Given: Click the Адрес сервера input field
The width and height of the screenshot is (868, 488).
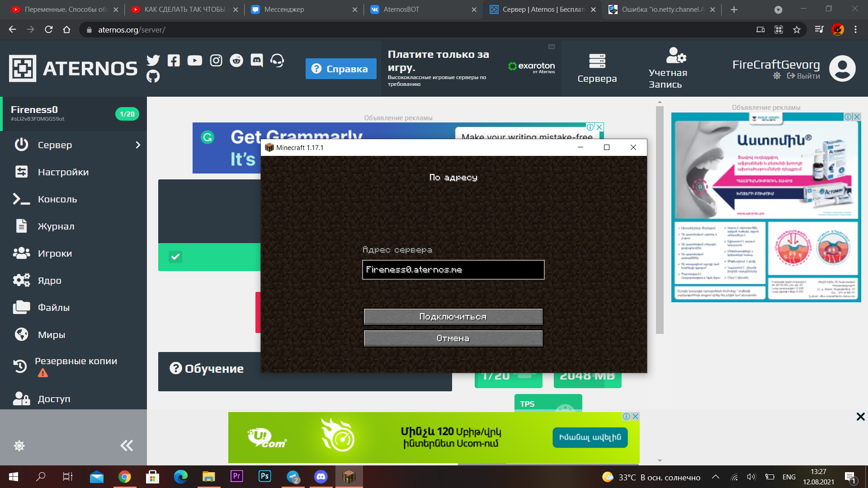Looking at the screenshot, I should [453, 270].
